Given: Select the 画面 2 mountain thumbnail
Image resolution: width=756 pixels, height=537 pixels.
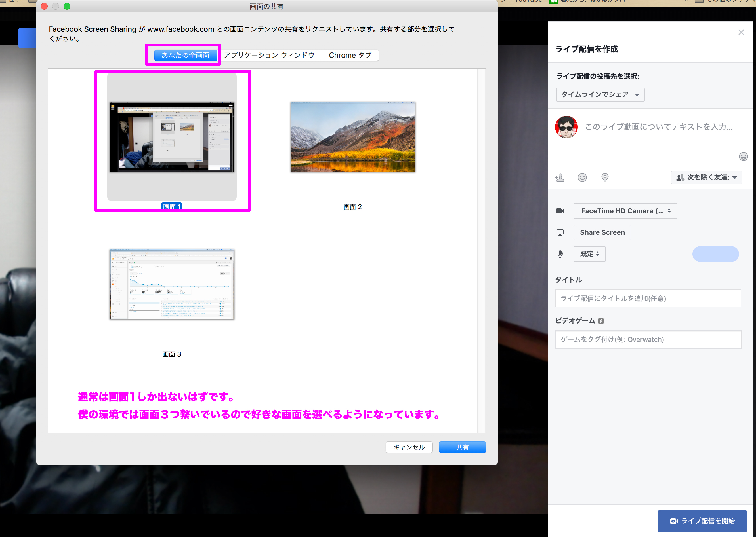Looking at the screenshot, I should (x=353, y=137).
